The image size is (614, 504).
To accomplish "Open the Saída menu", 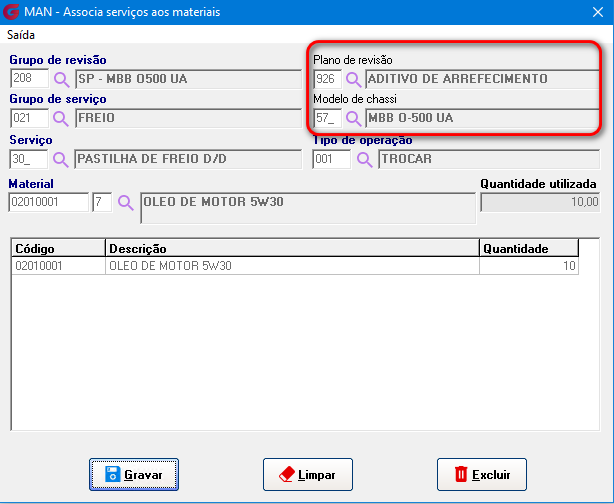I will coord(21,35).
